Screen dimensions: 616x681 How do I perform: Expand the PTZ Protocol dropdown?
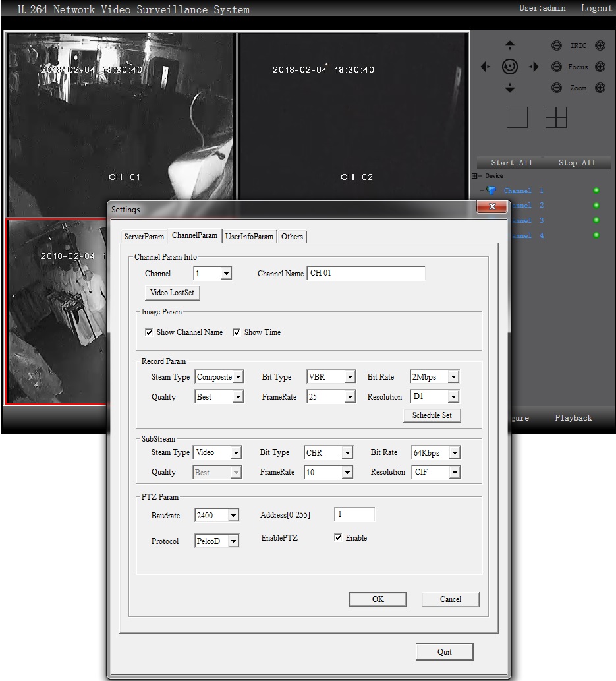pos(233,541)
